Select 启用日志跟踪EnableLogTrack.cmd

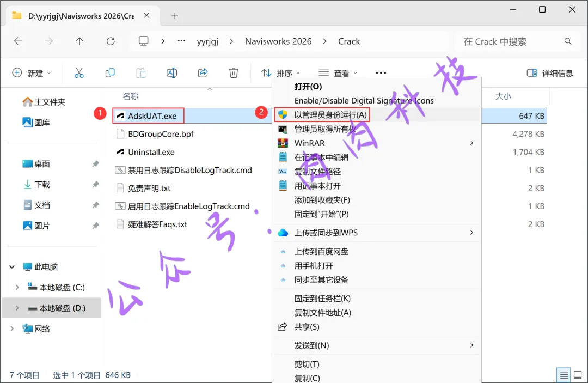(x=188, y=206)
